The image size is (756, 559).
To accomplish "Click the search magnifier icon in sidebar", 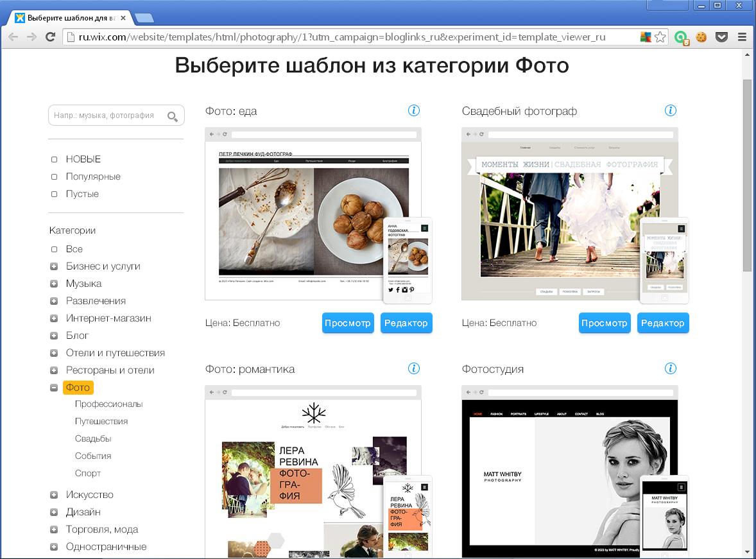I will (x=173, y=116).
